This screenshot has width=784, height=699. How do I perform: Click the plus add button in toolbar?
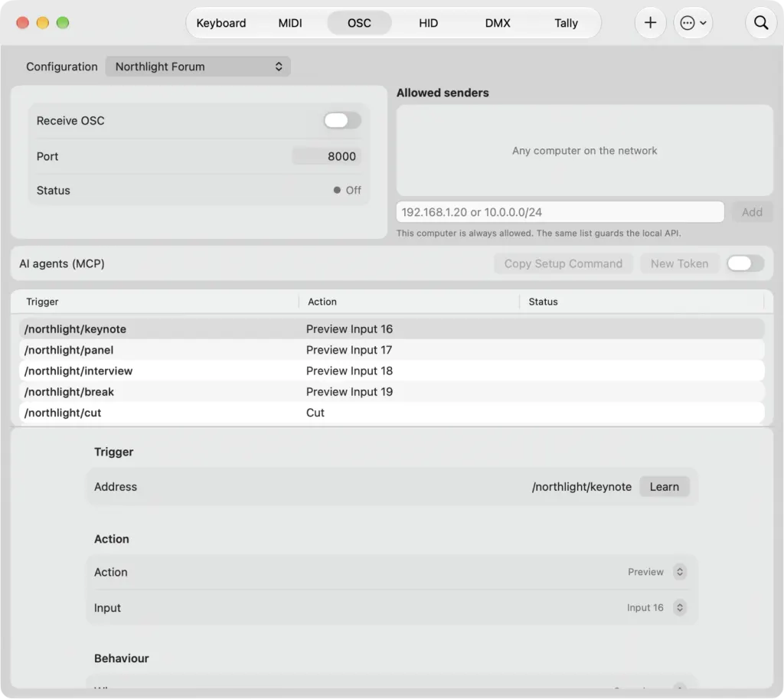click(650, 23)
